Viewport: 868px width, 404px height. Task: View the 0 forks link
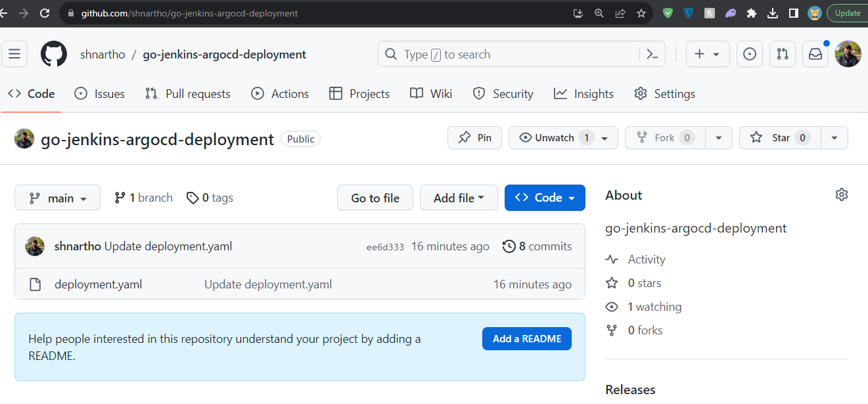tap(634, 330)
